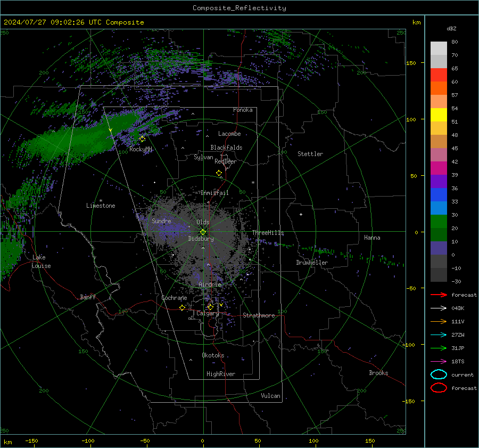The image size is (479, 448).
Task: Click the Blackfalds city label
Action: (x=226, y=148)
